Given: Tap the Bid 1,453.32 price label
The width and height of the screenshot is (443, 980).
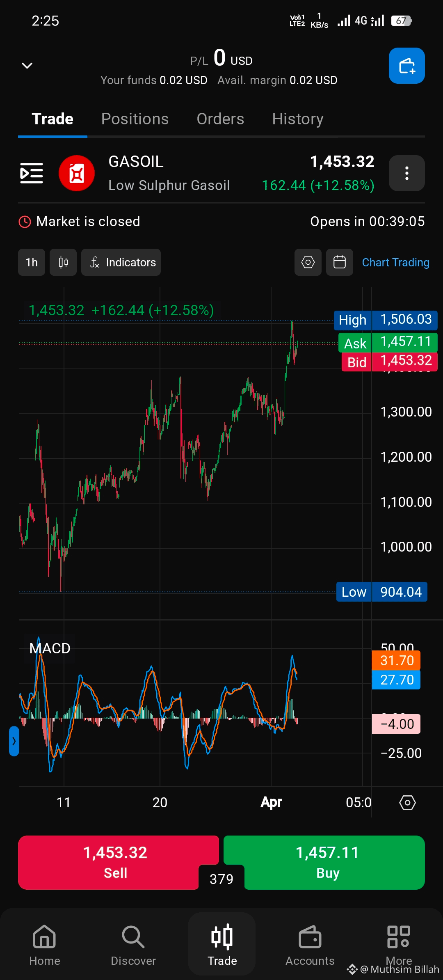Looking at the screenshot, I should 390,362.
